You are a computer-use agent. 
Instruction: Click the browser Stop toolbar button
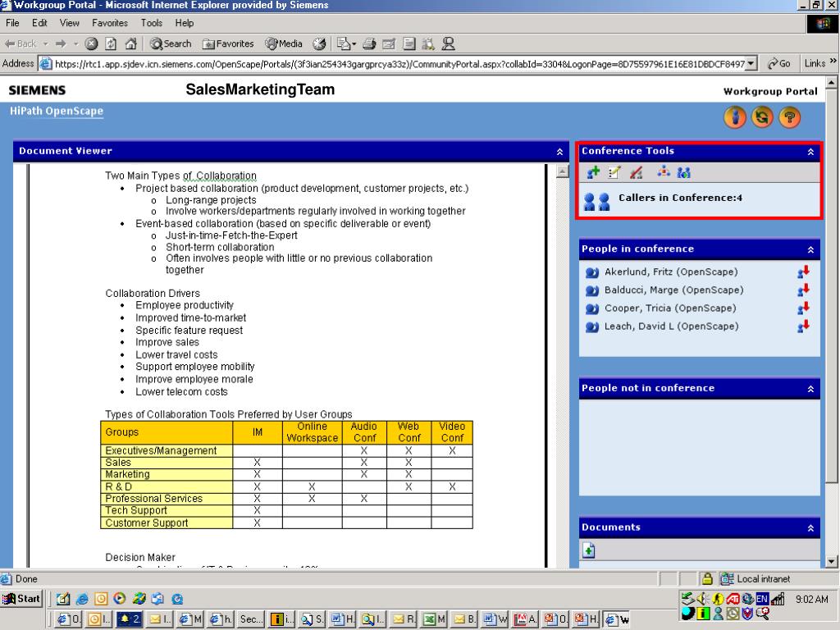92,43
